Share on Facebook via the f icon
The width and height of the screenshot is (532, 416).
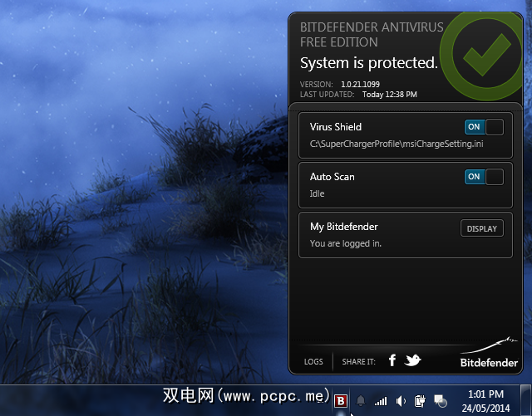coord(392,360)
